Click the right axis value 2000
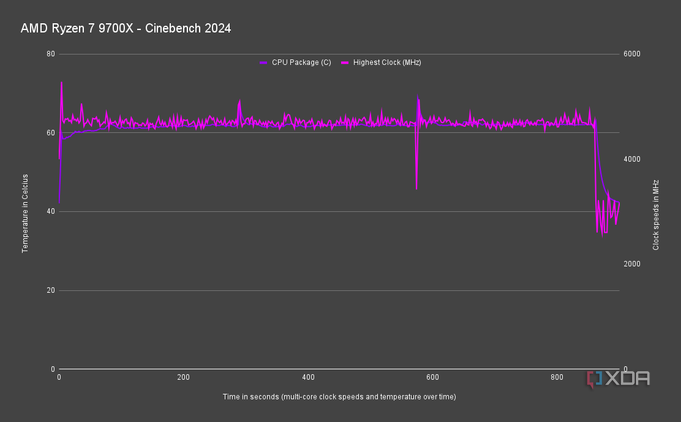The image size is (681, 422). [631, 264]
